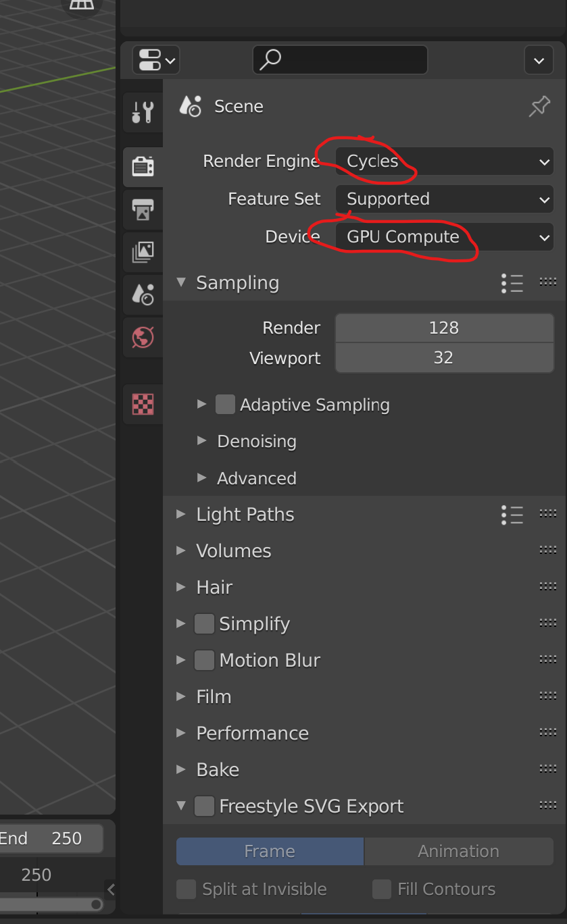The height and width of the screenshot is (924, 567).
Task: Open Sampling presets list icon
Action: (512, 283)
